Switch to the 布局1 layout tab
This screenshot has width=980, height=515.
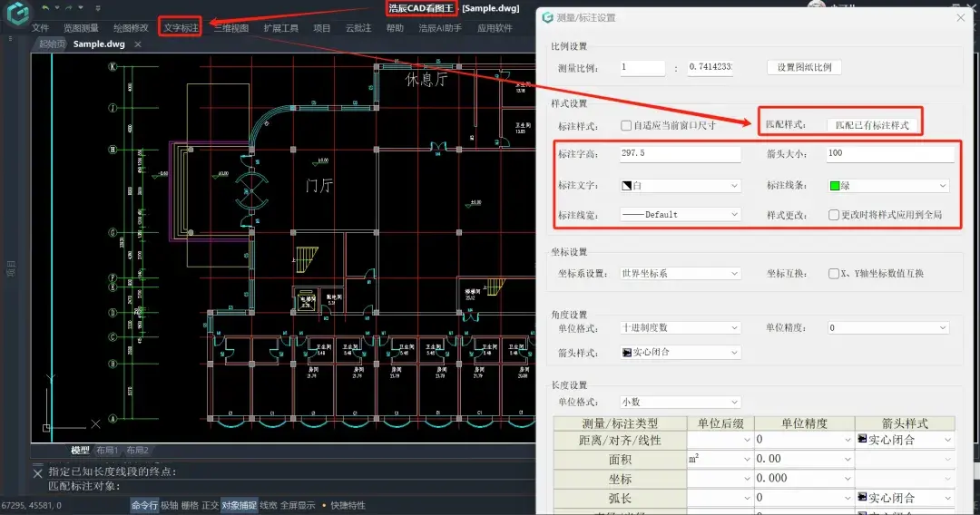(107, 450)
